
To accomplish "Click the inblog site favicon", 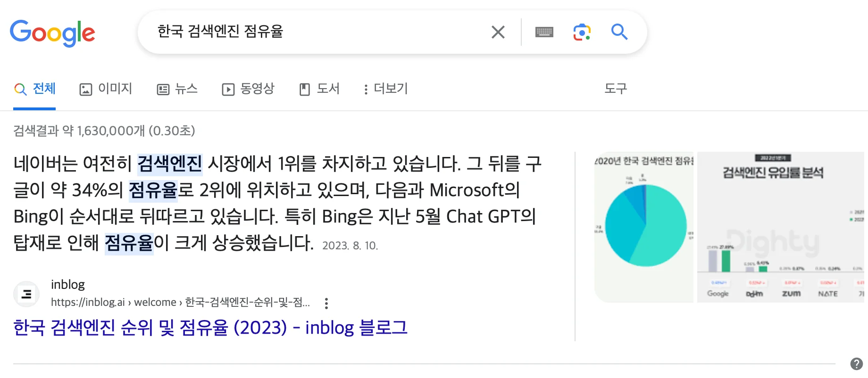I will click(x=26, y=294).
